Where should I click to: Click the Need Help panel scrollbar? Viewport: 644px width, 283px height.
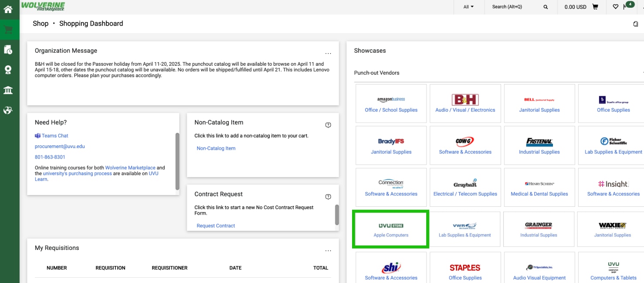177,161
